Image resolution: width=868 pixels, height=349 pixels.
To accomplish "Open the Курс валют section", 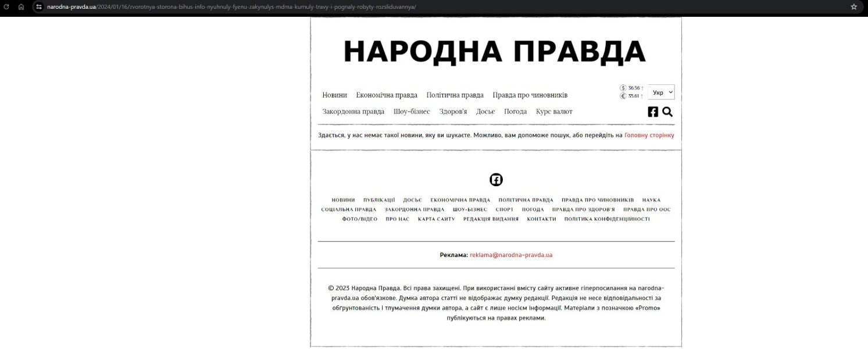I will tap(554, 111).
